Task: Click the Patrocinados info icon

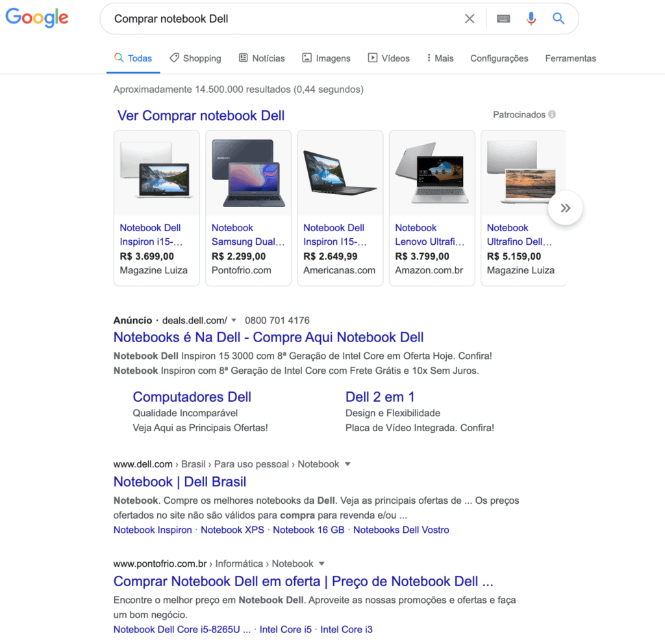Action: tap(552, 114)
